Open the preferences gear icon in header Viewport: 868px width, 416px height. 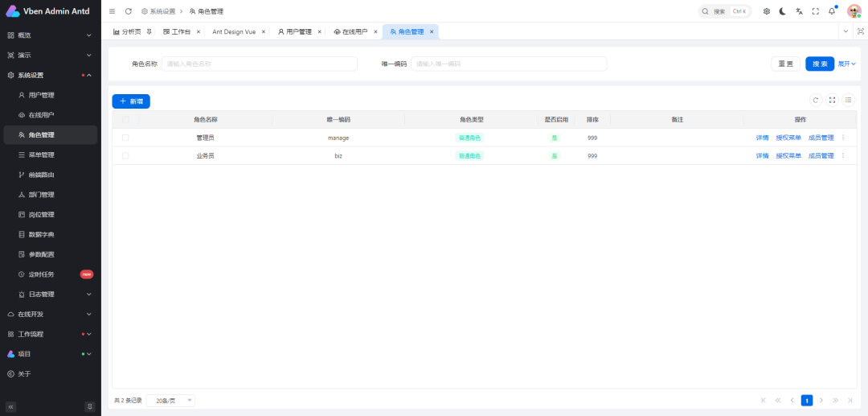(x=766, y=11)
